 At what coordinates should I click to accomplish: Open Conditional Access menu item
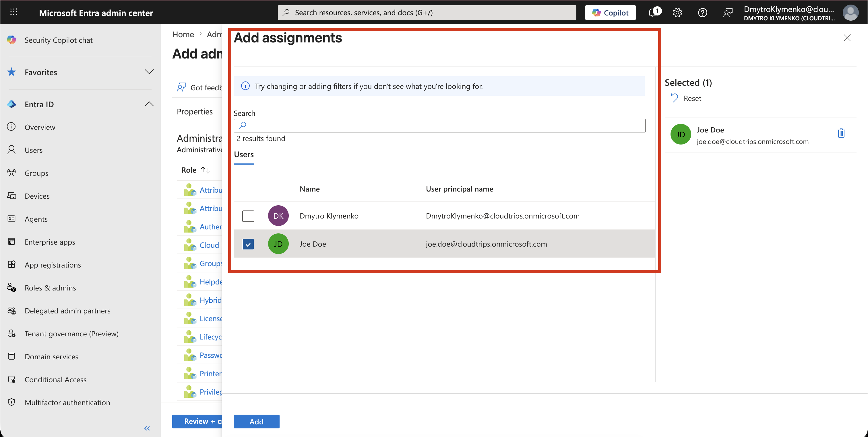[55, 379]
